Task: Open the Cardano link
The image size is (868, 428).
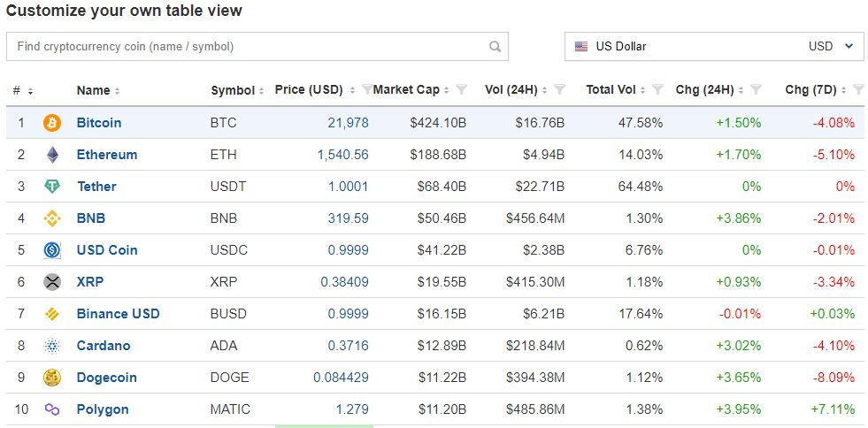Action: [x=104, y=346]
